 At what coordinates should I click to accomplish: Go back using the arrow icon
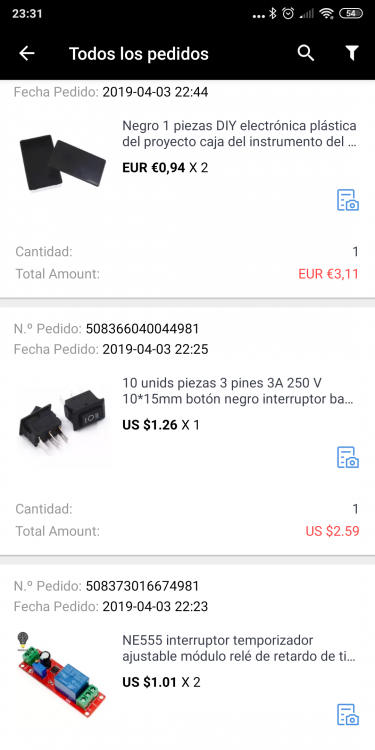pos(27,53)
